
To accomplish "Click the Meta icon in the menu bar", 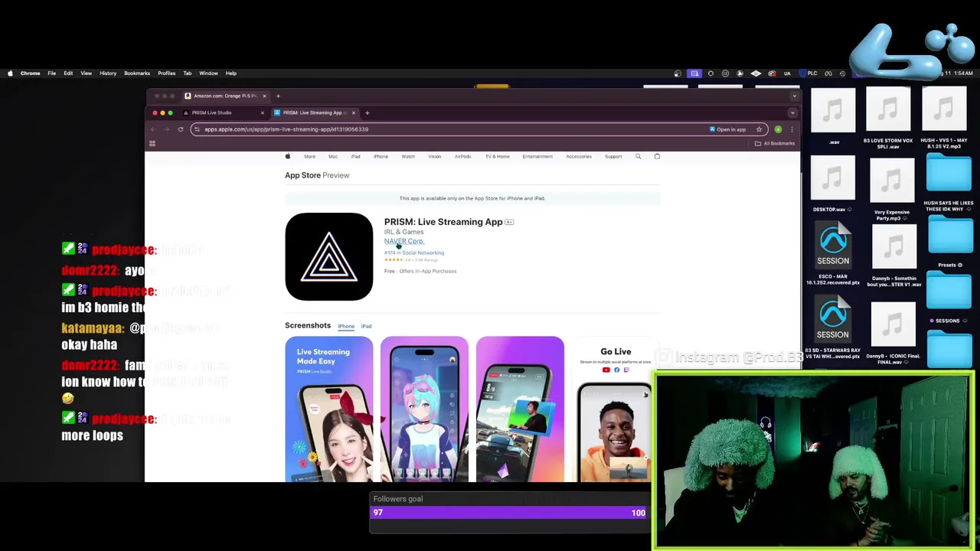I will tap(828, 73).
